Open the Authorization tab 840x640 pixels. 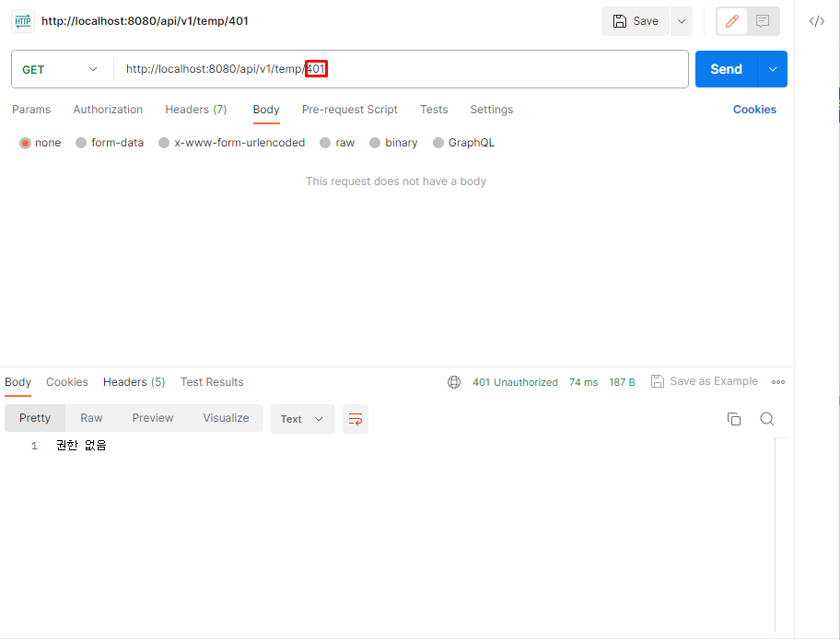tap(108, 110)
